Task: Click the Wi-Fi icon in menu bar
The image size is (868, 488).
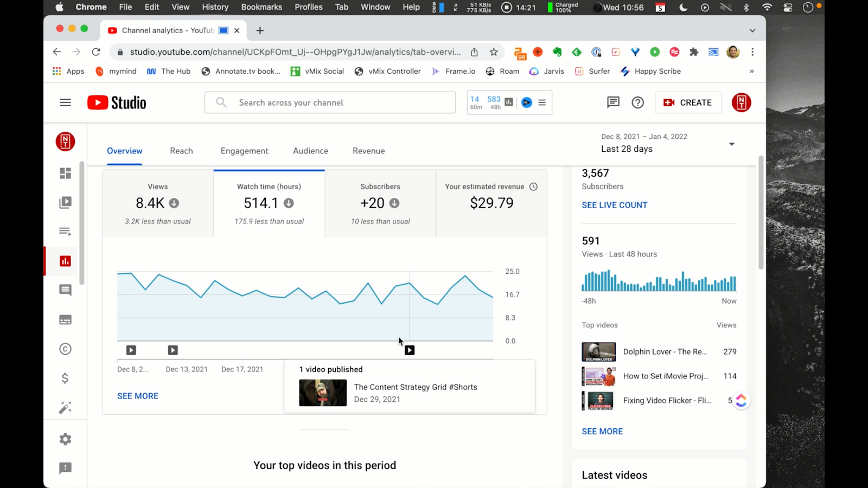Action: click(x=767, y=7)
